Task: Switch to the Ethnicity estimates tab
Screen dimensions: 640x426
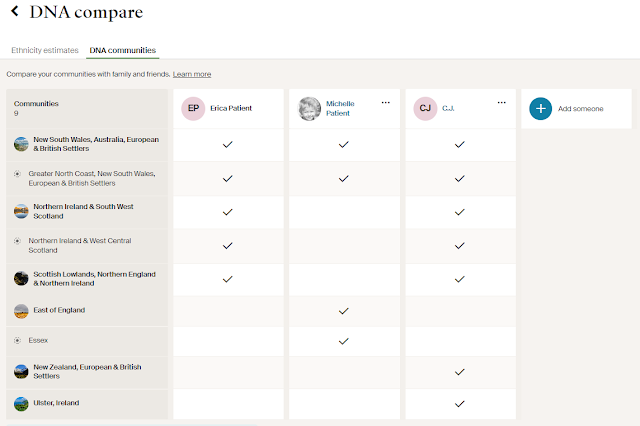Action: click(x=44, y=50)
